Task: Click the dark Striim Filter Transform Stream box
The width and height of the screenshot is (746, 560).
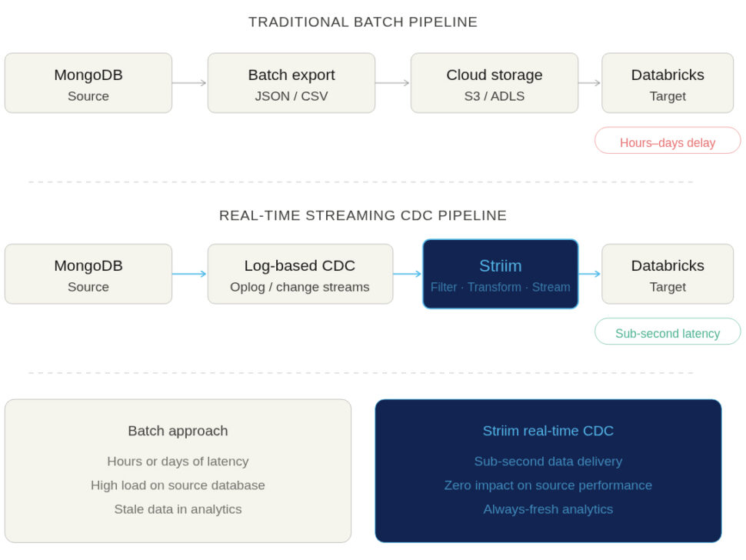Action: pyautogui.click(x=501, y=274)
